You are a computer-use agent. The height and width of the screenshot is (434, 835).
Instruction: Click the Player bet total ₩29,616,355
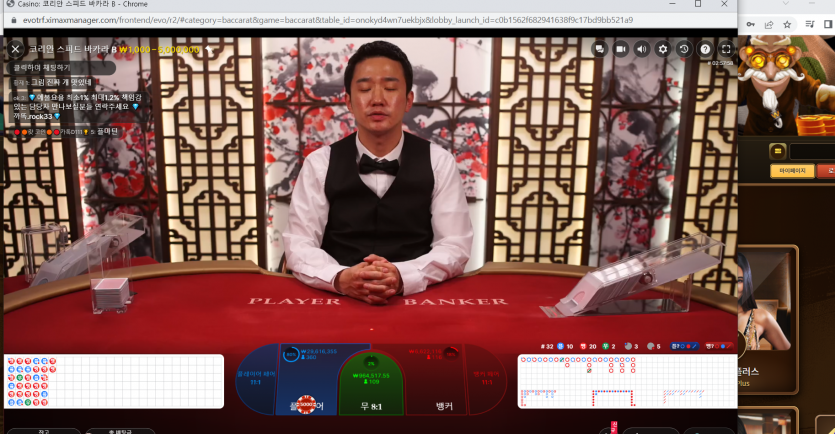[318, 351]
